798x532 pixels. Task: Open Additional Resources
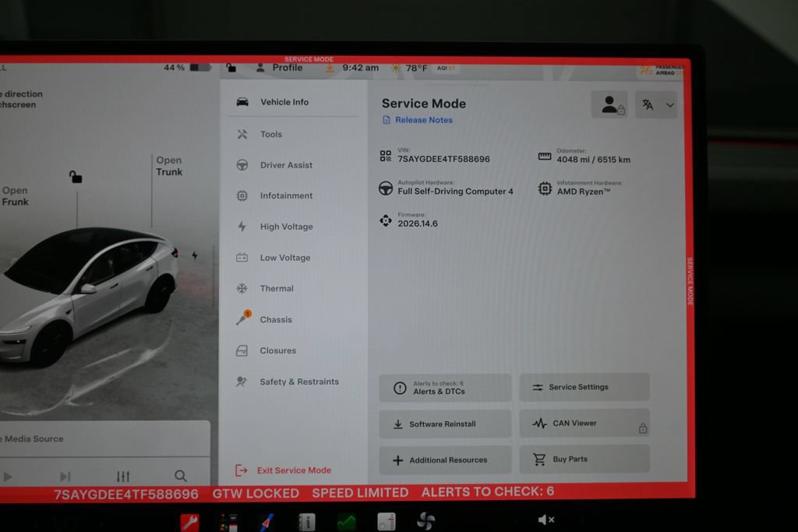[x=445, y=460]
